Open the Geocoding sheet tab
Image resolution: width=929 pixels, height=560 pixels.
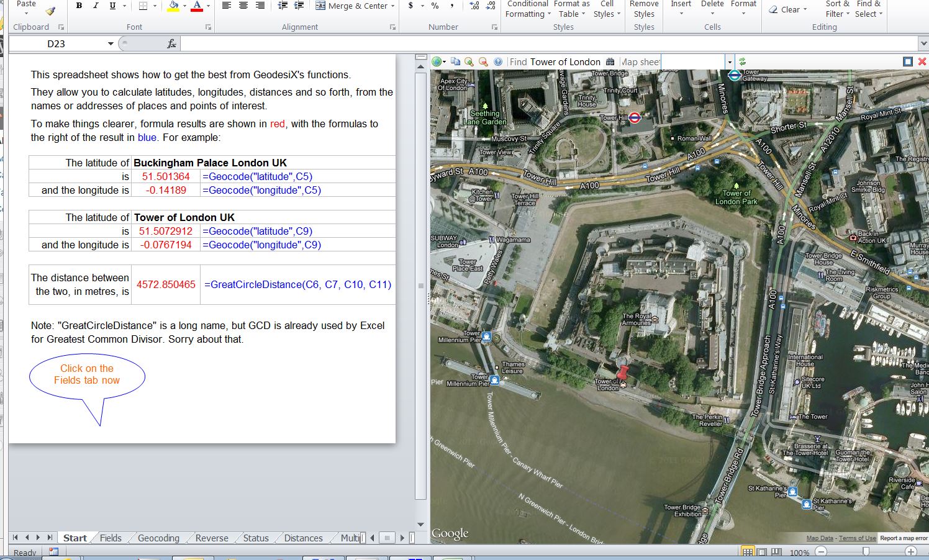158,538
